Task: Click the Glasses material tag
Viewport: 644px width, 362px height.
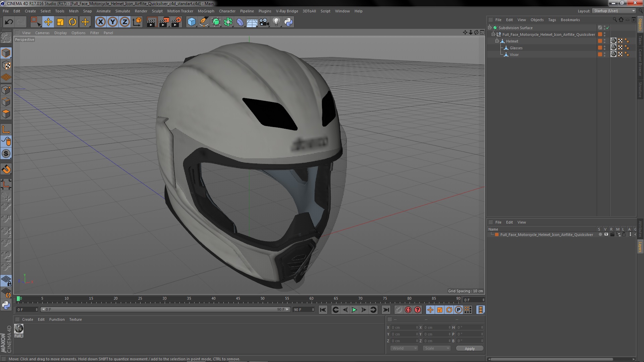Action: pos(613,48)
